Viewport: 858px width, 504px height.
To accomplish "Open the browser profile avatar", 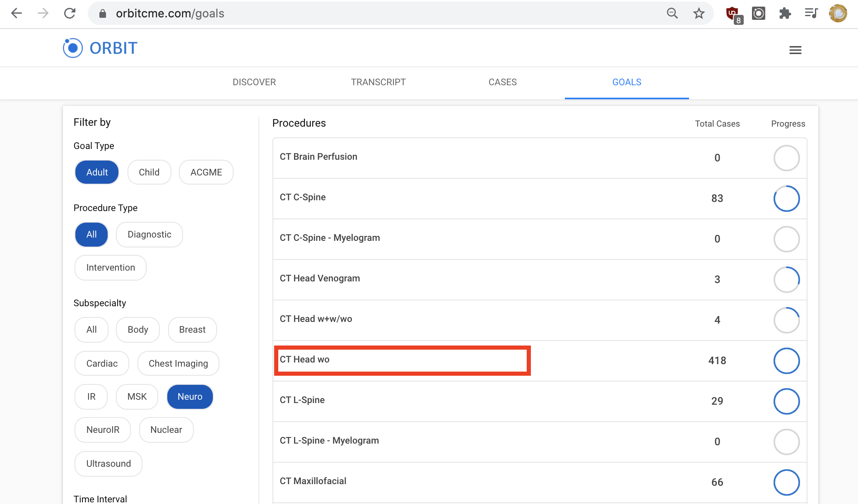I will point(838,13).
